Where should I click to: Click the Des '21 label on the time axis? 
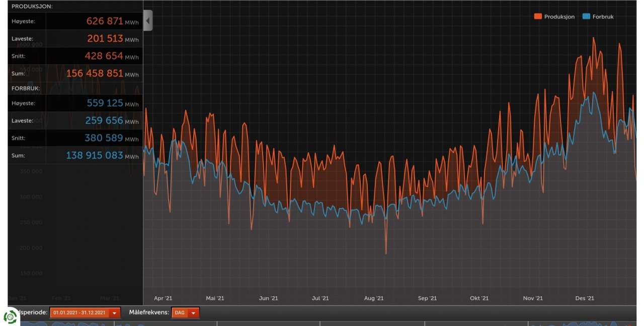[x=585, y=298]
